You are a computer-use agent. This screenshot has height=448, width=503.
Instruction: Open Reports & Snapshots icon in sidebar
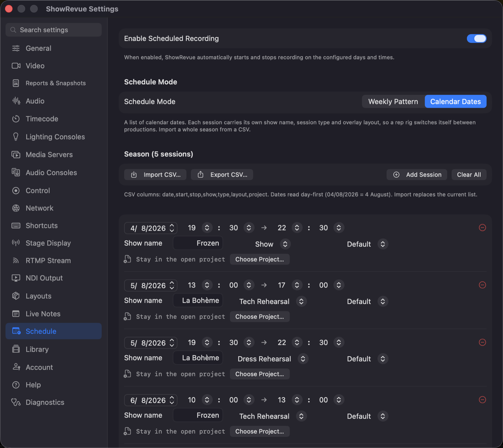coord(16,83)
